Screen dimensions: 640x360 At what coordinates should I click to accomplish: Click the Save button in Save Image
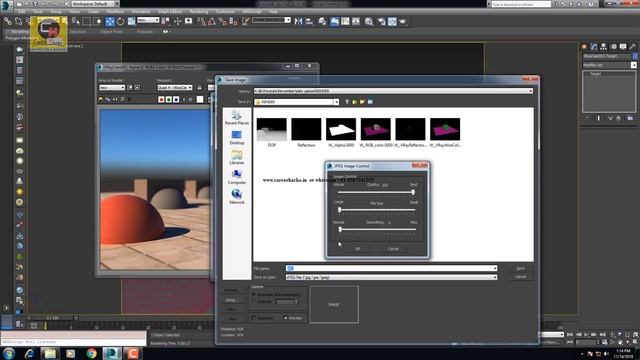pyautogui.click(x=520, y=268)
